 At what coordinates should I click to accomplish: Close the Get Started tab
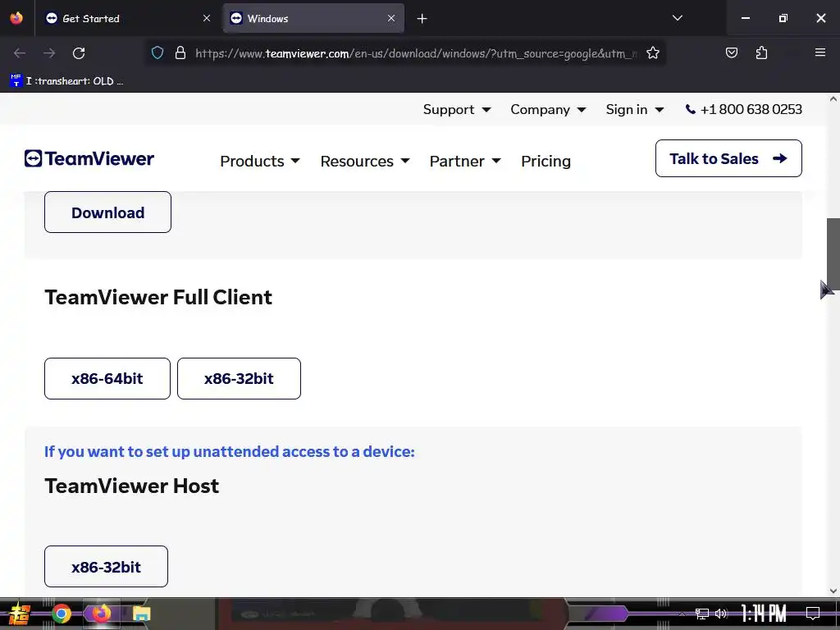pyautogui.click(x=207, y=18)
